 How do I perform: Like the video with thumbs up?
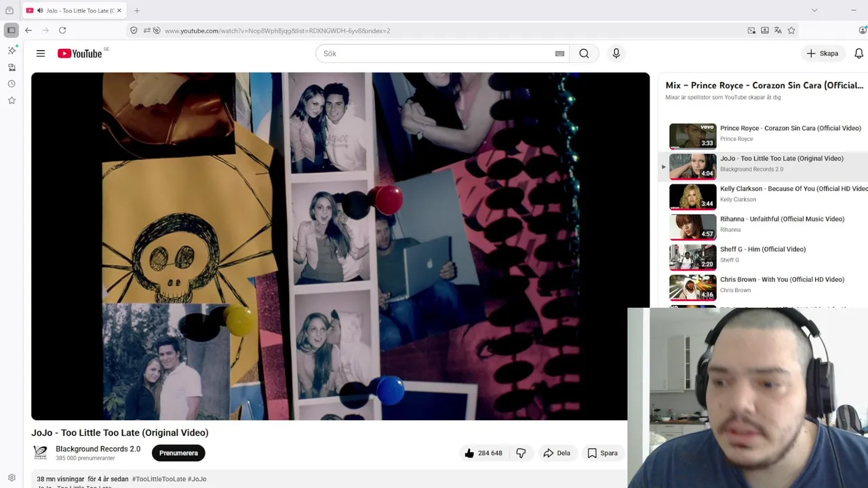[x=484, y=453]
